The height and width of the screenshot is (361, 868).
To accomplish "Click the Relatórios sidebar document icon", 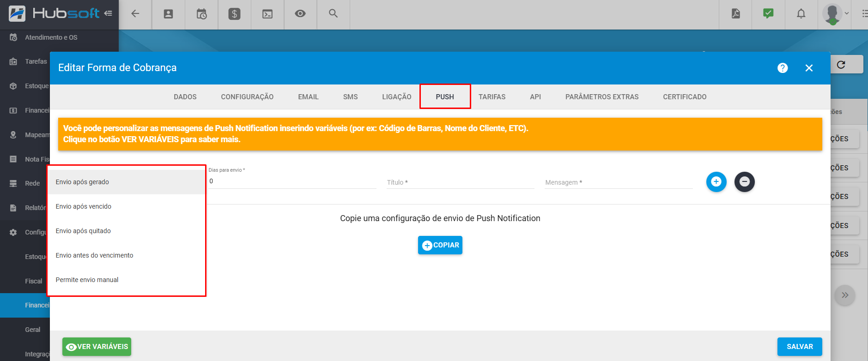I will [13, 208].
